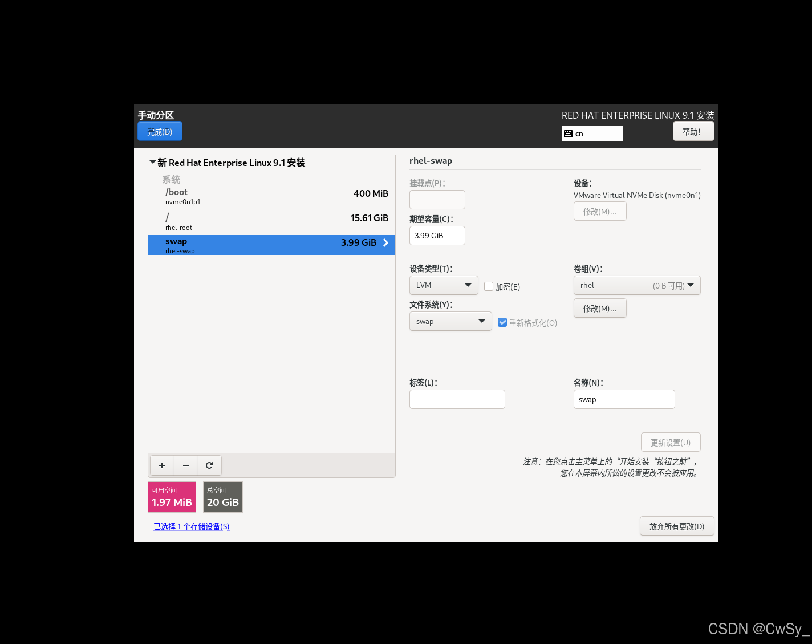Screen dimensions: 812x644
Task: Click the remove mount point minus icon
Action: click(x=186, y=465)
